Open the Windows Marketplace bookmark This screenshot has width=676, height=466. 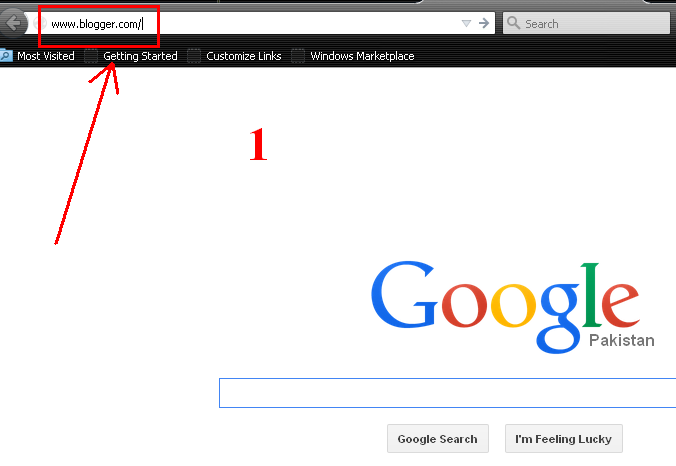pyautogui.click(x=362, y=56)
